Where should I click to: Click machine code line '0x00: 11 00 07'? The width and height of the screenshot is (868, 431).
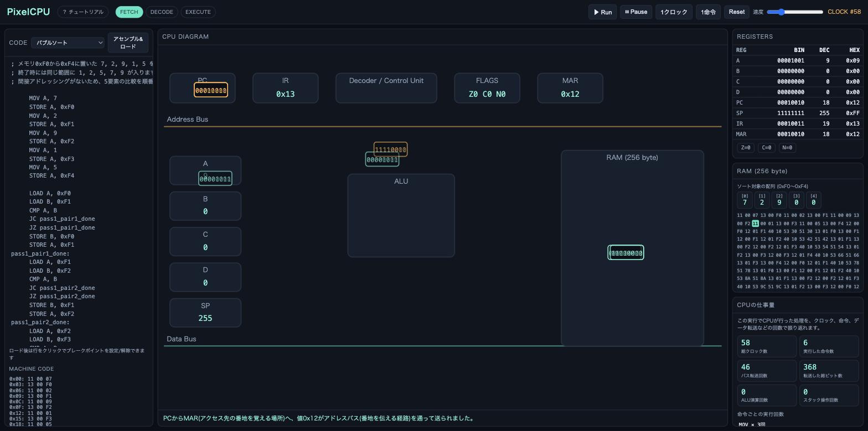(x=30, y=379)
